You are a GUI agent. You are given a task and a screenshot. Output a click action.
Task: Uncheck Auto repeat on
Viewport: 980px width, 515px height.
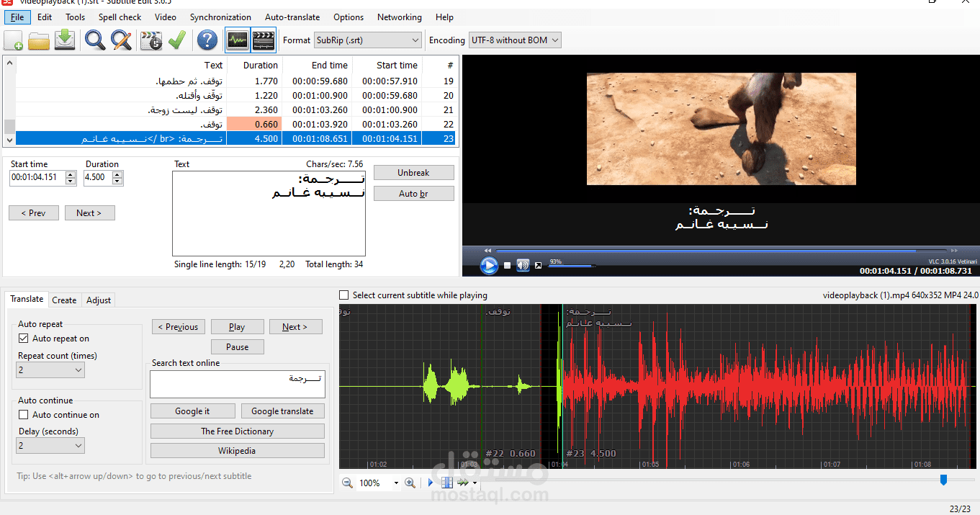click(23, 339)
